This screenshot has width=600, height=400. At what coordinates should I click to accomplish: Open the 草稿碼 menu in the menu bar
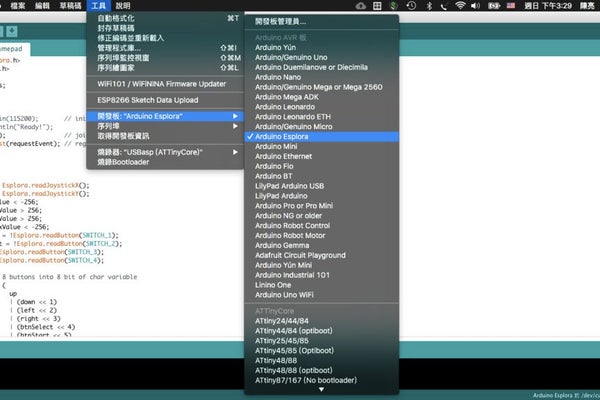point(70,5)
